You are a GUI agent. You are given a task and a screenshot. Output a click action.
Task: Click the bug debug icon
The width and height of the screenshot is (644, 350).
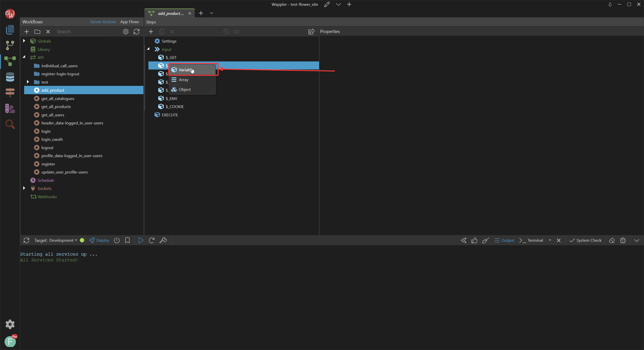click(623, 240)
